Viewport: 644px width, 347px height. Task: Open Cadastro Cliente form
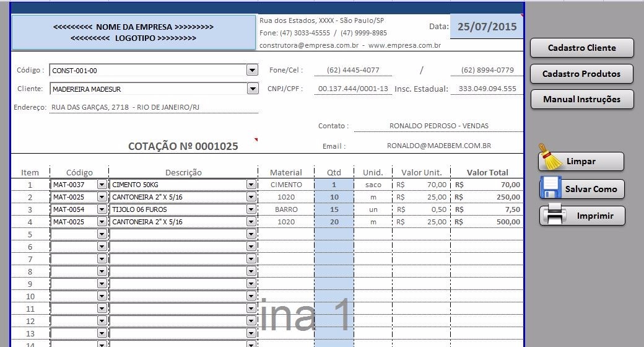(581, 48)
